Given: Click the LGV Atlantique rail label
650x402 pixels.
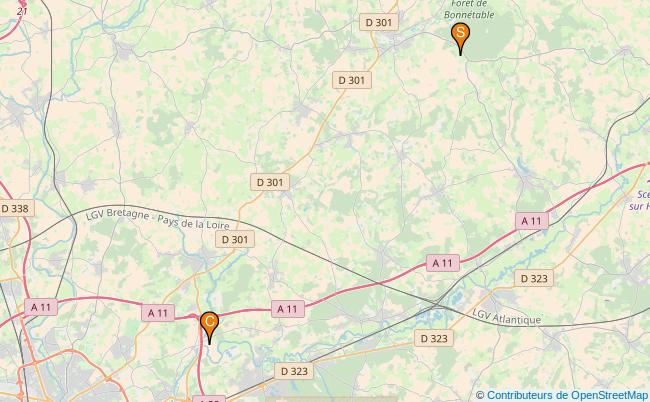Looking at the screenshot, I should click(506, 317).
